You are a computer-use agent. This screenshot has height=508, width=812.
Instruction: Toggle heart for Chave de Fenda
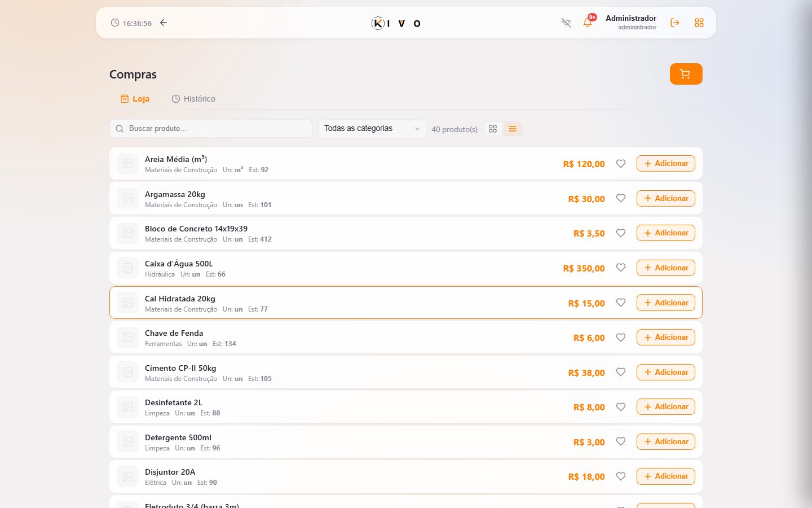point(621,338)
